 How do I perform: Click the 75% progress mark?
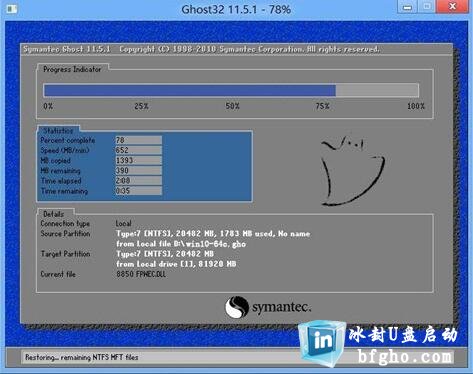322,106
